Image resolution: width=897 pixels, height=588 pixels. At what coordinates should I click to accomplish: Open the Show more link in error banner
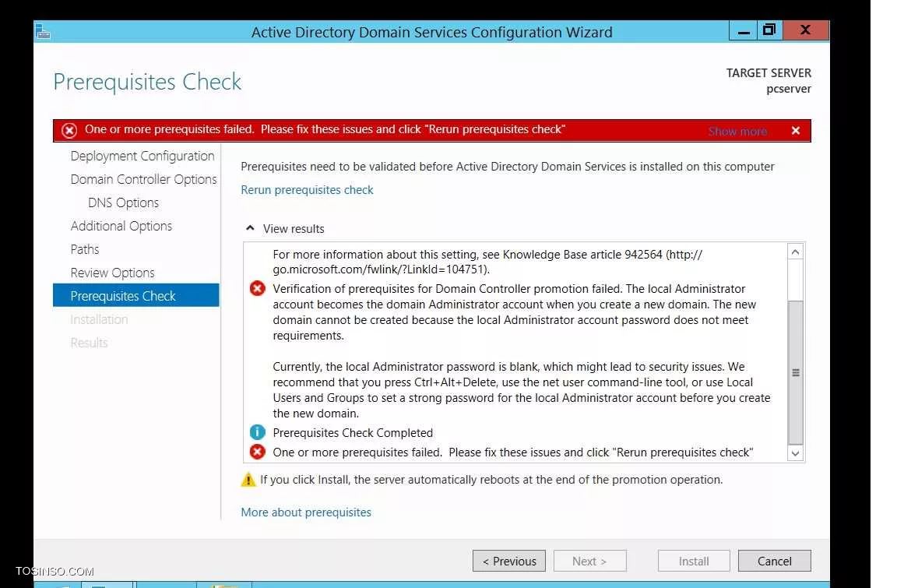pyautogui.click(x=737, y=131)
